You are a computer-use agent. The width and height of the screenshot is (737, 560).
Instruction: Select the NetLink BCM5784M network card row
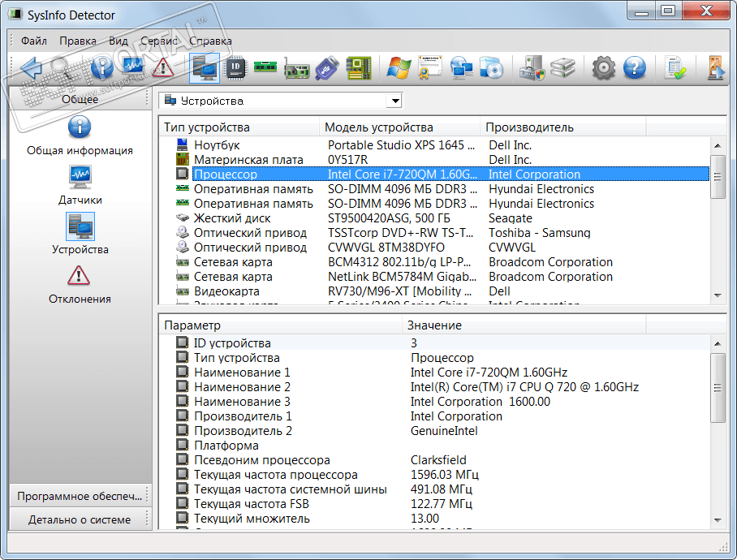tap(435, 276)
